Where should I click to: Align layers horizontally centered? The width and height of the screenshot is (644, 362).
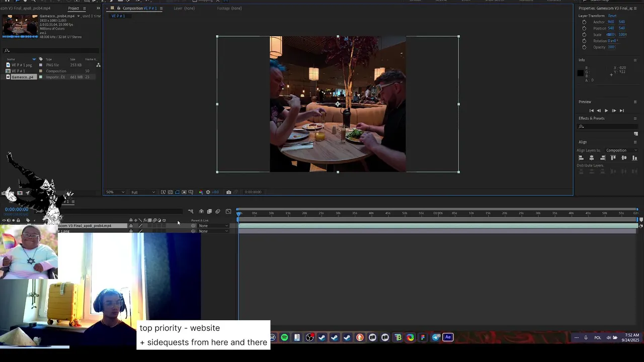592,158
